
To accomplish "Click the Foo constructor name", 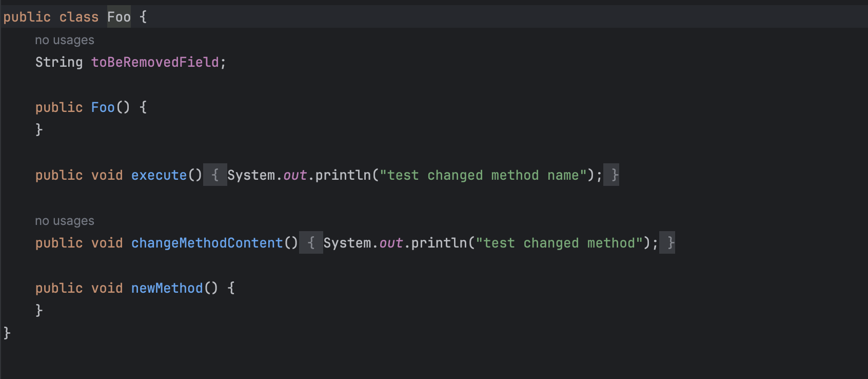I will [103, 107].
